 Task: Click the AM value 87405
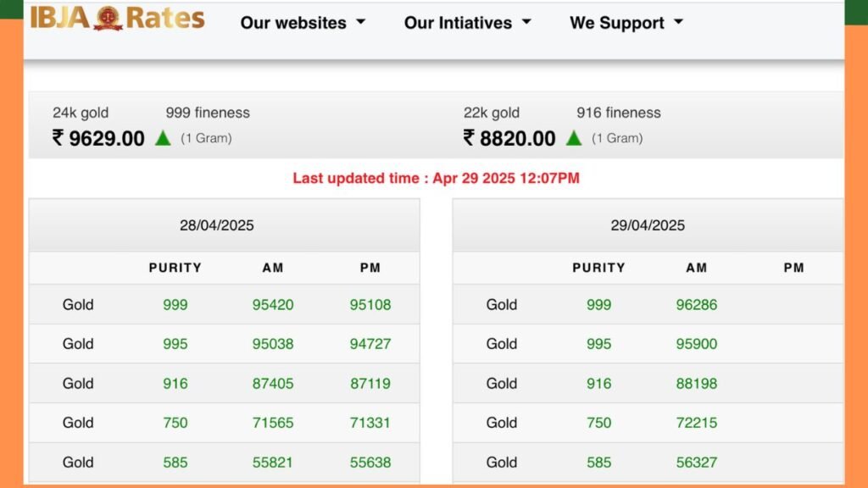click(x=273, y=384)
